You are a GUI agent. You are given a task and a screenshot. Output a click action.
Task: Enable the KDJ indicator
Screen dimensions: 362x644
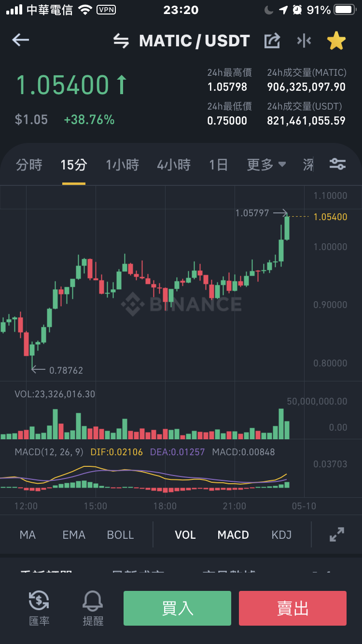coord(281,535)
